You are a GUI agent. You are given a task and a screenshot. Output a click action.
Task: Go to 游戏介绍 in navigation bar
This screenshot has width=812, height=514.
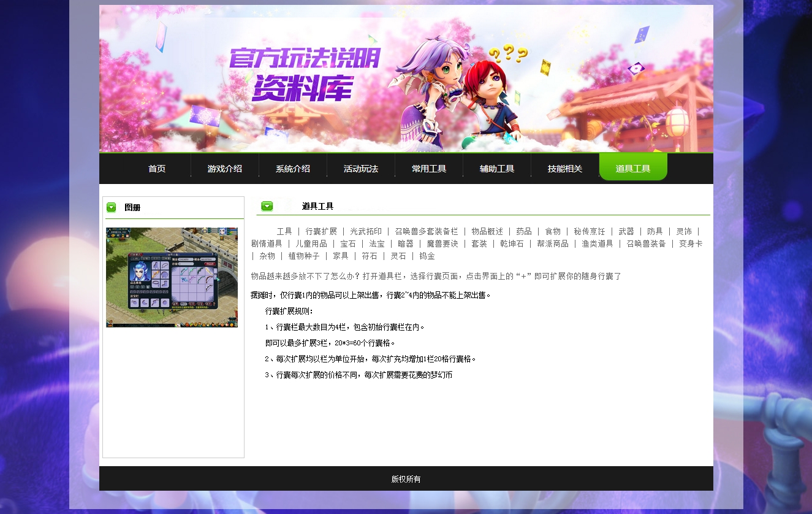(224, 169)
